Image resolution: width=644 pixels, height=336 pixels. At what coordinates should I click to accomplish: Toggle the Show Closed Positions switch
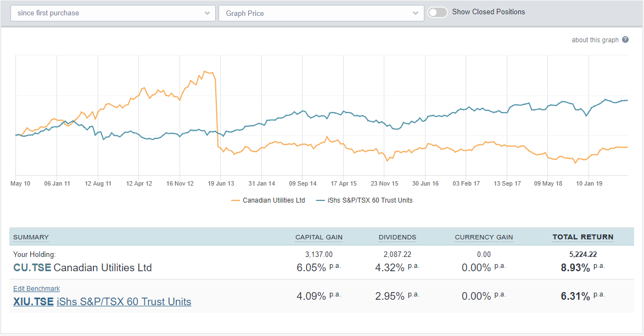[x=438, y=12]
